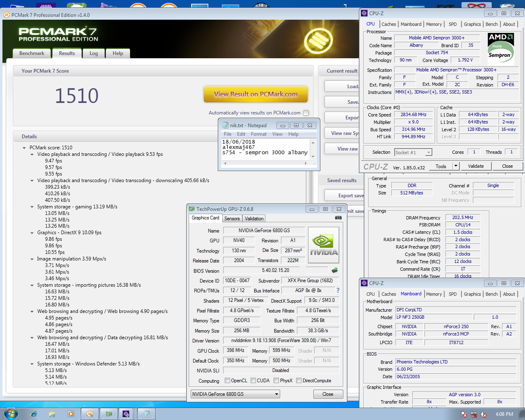Open CPU-Z Tools dropdown arrow
The width and height of the screenshot is (525, 420).
pyautogui.click(x=456, y=166)
